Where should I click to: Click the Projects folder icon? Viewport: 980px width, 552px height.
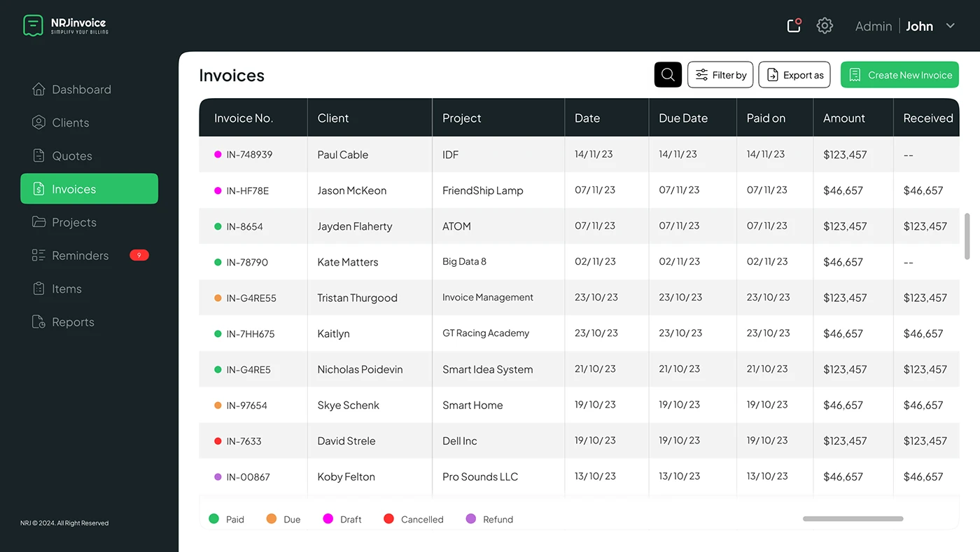point(39,222)
